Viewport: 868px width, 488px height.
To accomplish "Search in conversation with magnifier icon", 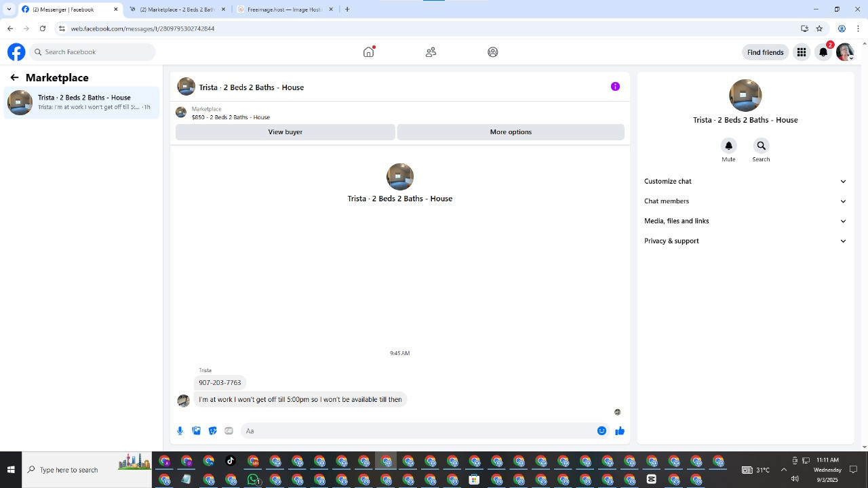I will click(761, 146).
